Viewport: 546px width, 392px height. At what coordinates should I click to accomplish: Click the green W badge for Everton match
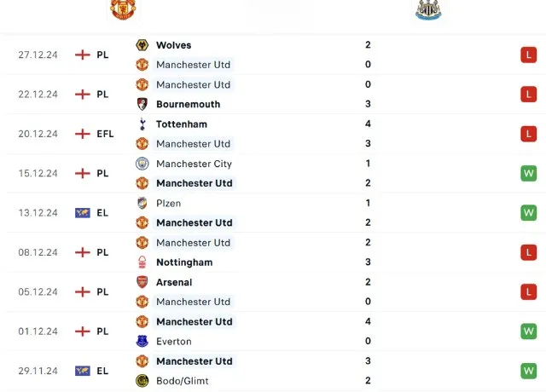point(529,331)
